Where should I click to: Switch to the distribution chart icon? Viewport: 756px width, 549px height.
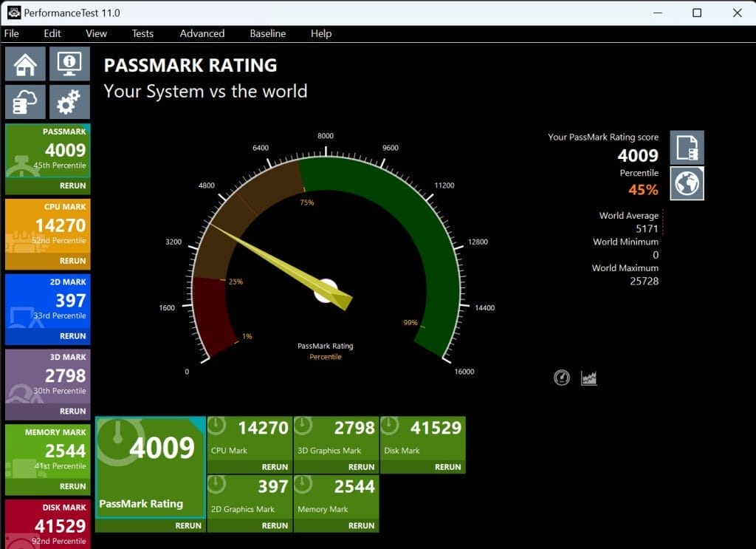point(588,378)
